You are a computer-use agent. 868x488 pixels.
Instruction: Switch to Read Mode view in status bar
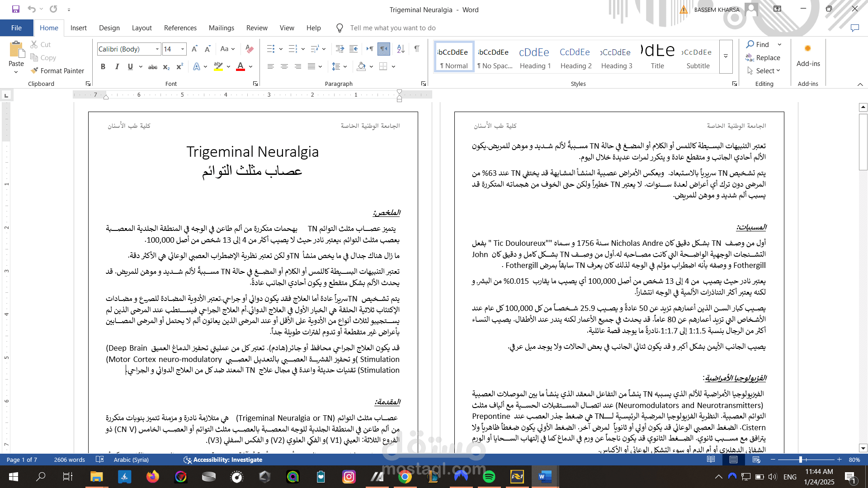click(x=711, y=460)
